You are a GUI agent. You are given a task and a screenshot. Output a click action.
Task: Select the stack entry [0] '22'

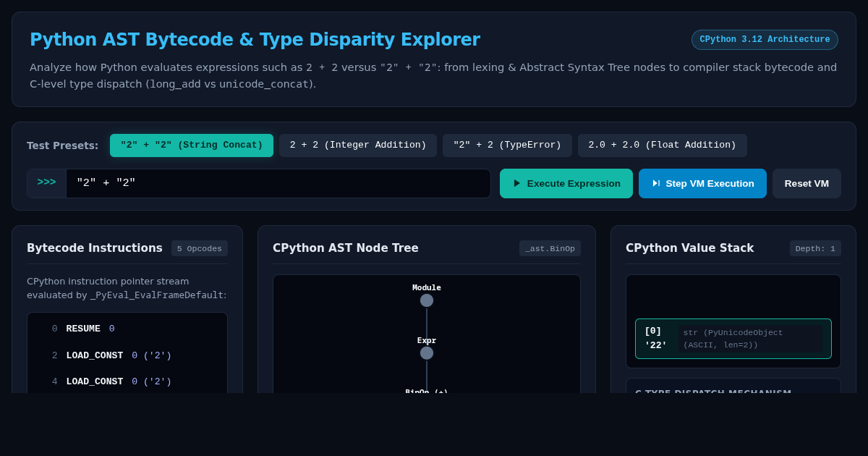point(733,339)
